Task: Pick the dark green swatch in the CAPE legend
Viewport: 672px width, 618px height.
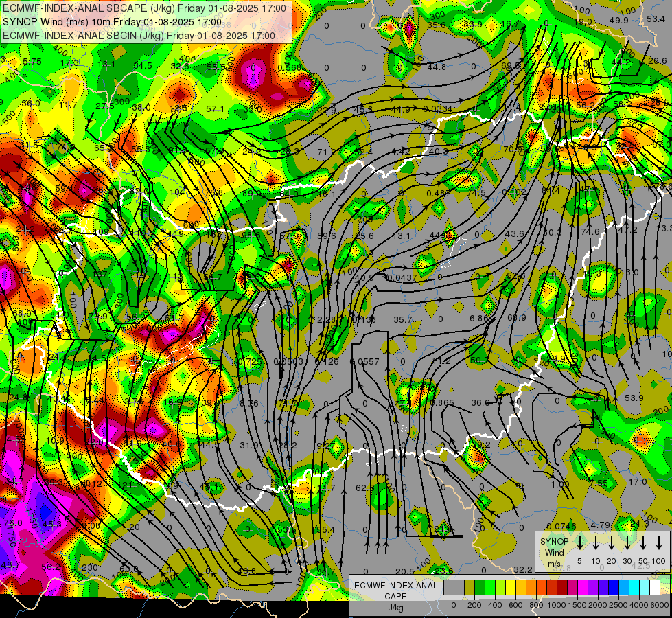Action: coord(480,588)
